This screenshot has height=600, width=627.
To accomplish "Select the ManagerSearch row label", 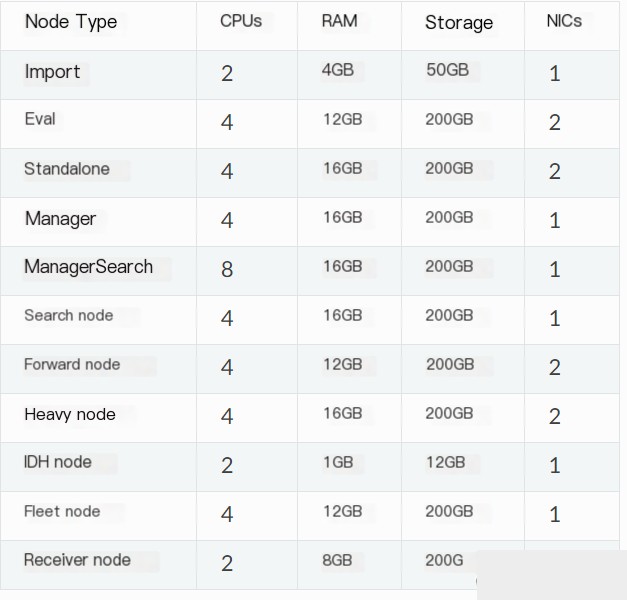I will point(88,267).
